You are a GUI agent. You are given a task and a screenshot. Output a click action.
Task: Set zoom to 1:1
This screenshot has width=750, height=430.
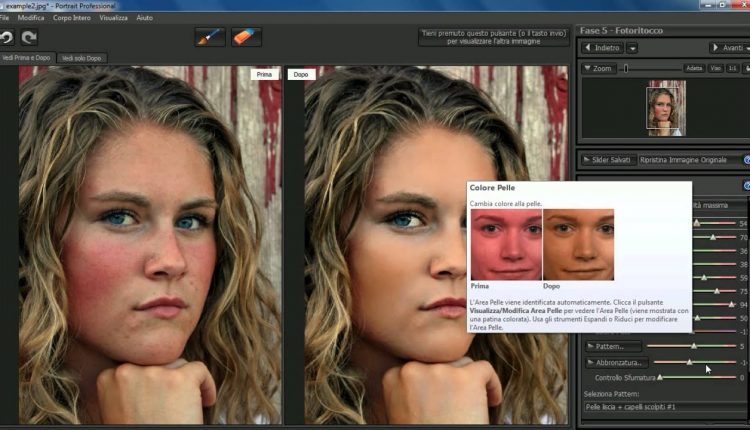pos(732,68)
